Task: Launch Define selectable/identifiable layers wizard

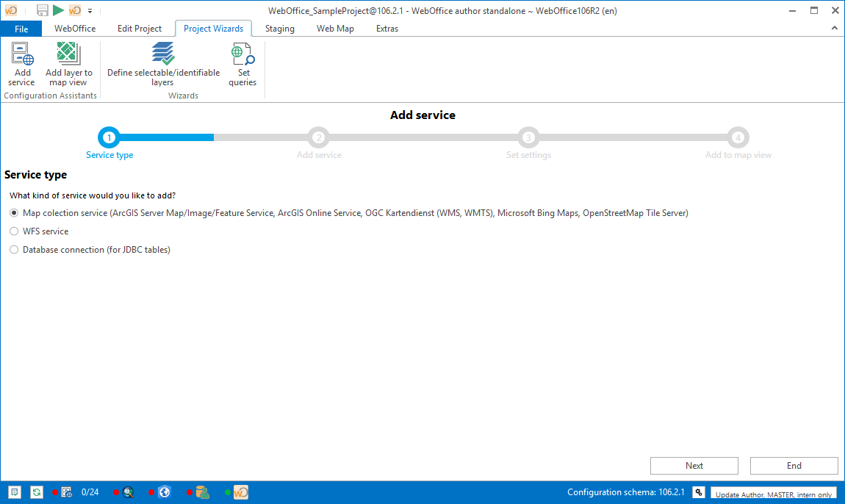Action: (163, 64)
